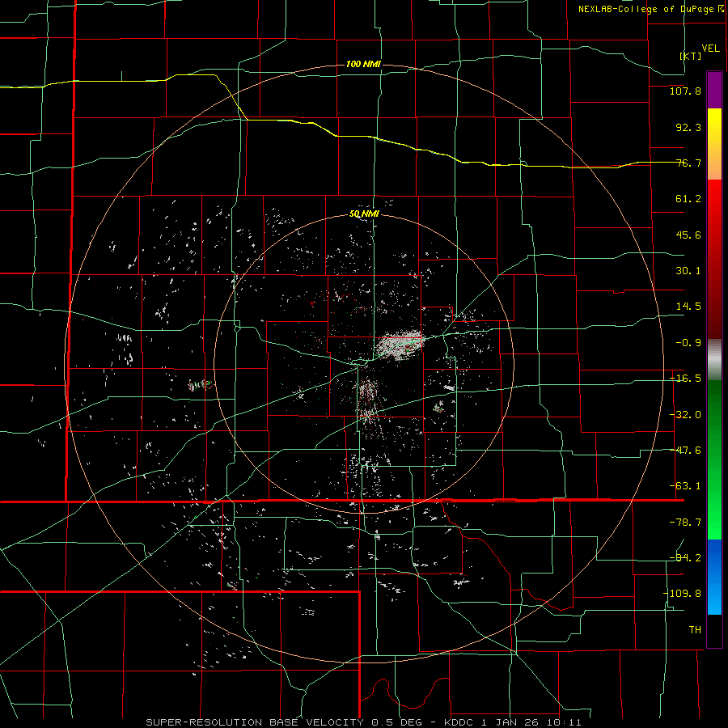Click the VEL label above color scale

(710, 49)
